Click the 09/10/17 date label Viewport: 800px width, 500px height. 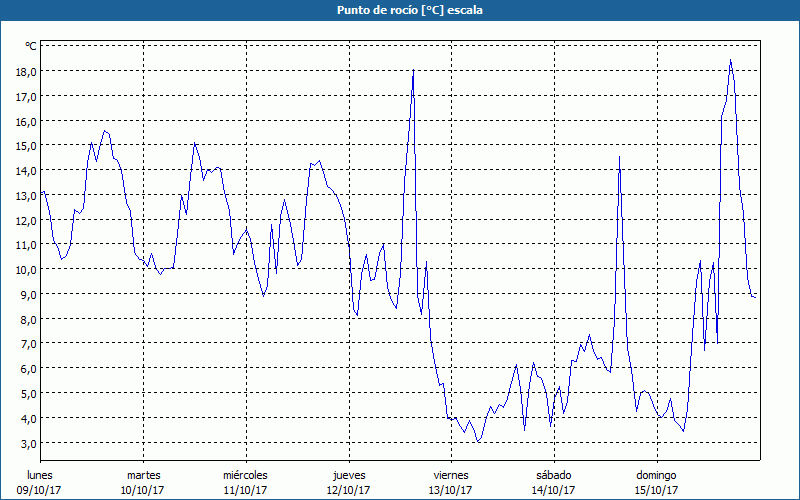(x=41, y=490)
